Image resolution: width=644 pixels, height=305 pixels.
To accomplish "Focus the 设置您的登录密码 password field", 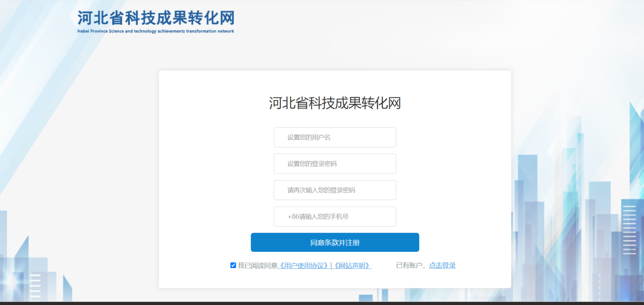I will pos(335,164).
